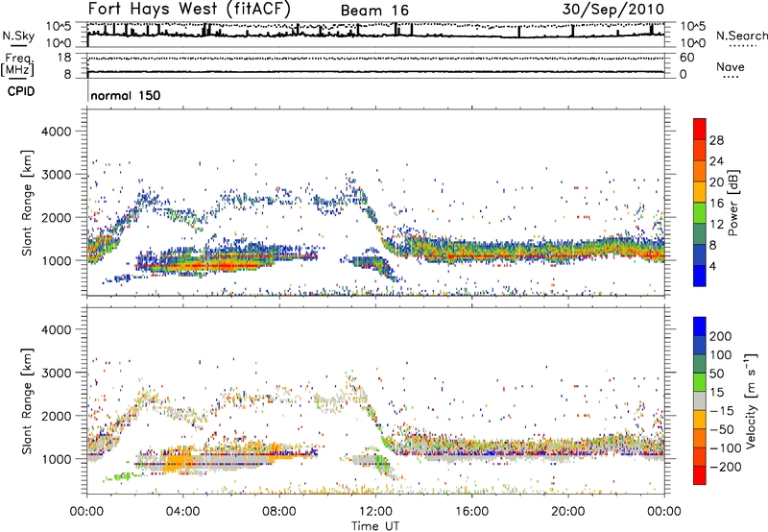Click the date '30/Sep/2010'

613,9
